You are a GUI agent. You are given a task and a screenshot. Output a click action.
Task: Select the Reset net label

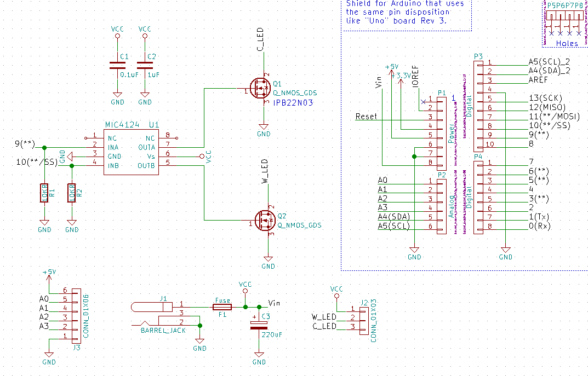pos(366,116)
